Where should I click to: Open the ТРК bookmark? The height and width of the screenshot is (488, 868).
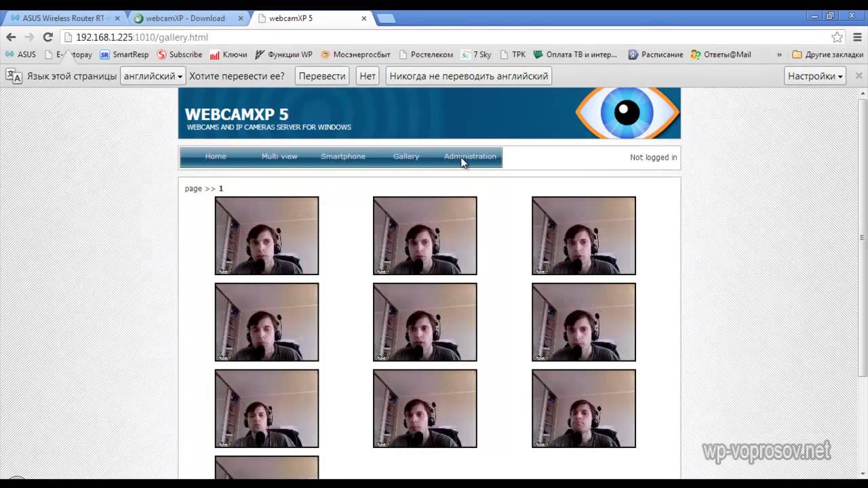coord(512,54)
